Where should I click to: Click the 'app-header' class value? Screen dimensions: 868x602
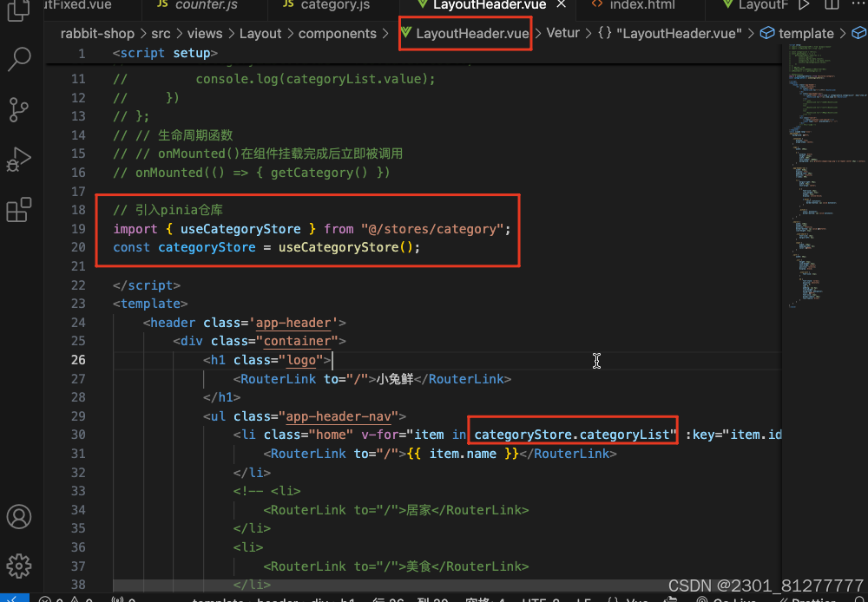pyautogui.click(x=293, y=322)
